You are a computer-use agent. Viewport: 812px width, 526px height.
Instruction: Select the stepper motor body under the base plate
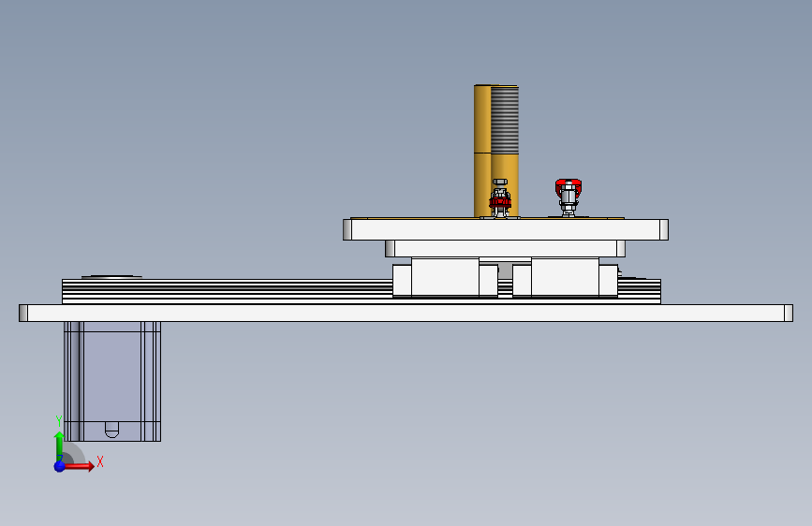coord(112,382)
